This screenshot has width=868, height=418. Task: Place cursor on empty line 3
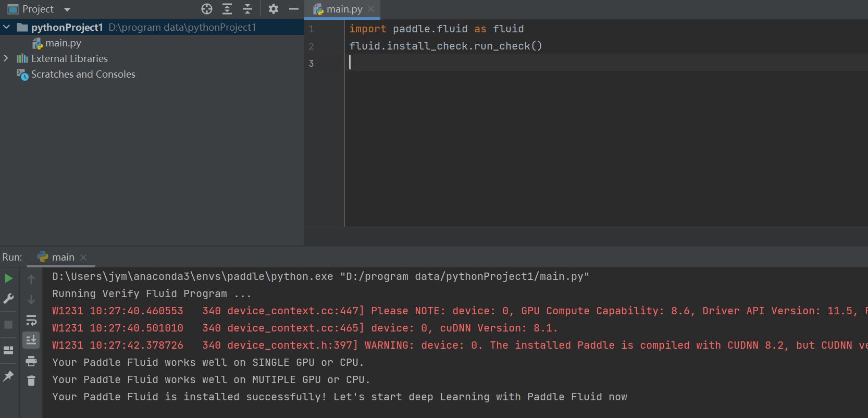click(606, 63)
